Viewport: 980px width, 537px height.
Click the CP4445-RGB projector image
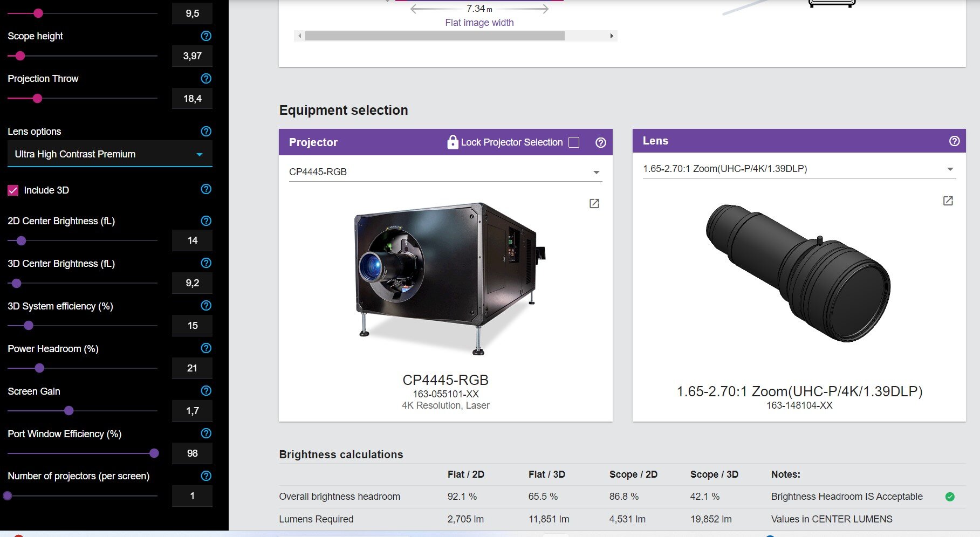[x=445, y=278]
